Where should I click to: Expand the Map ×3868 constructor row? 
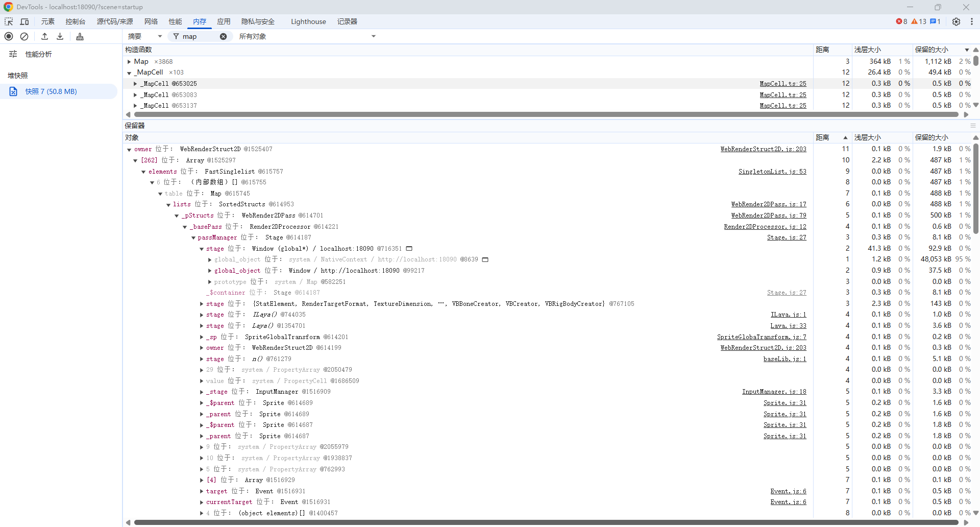pyautogui.click(x=129, y=62)
